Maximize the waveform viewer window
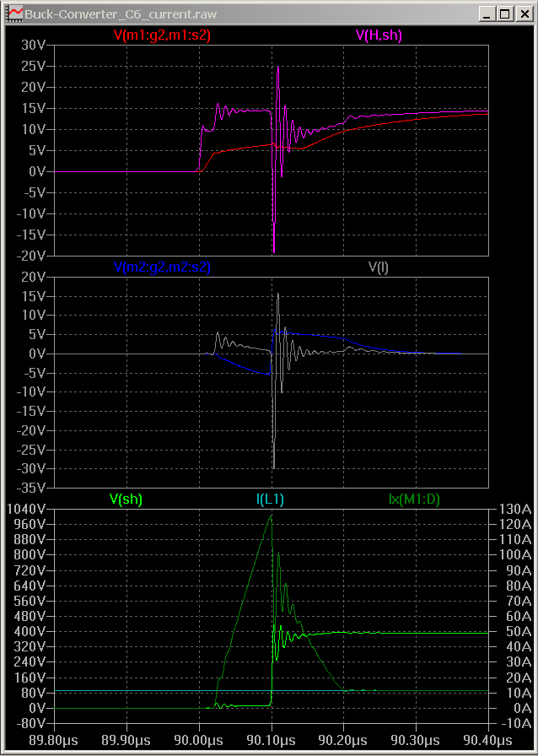 coord(505,14)
